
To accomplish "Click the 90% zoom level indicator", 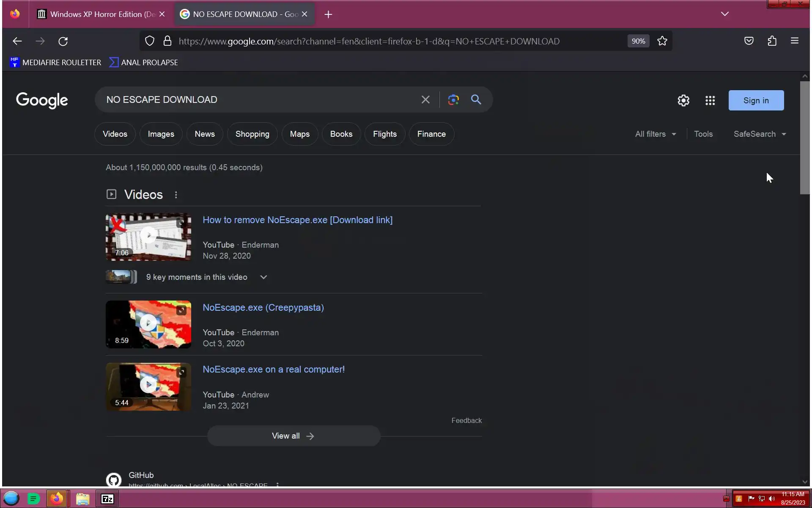I will click(638, 41).
